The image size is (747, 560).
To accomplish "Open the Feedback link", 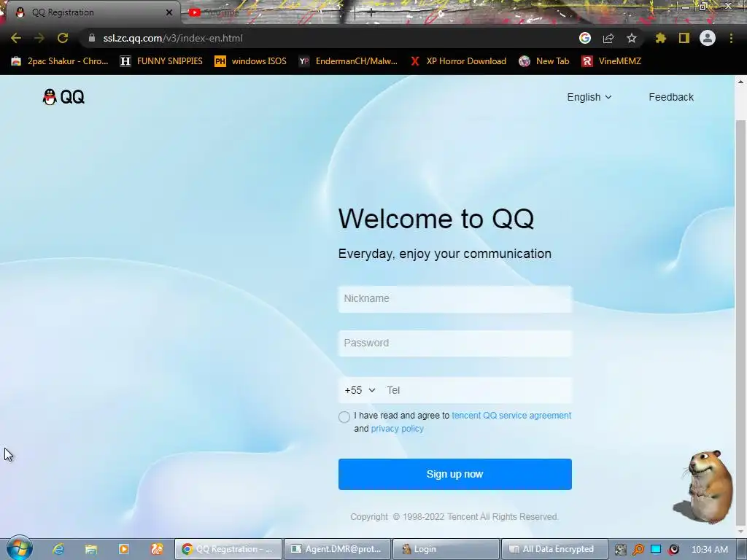I will [671, 97].
